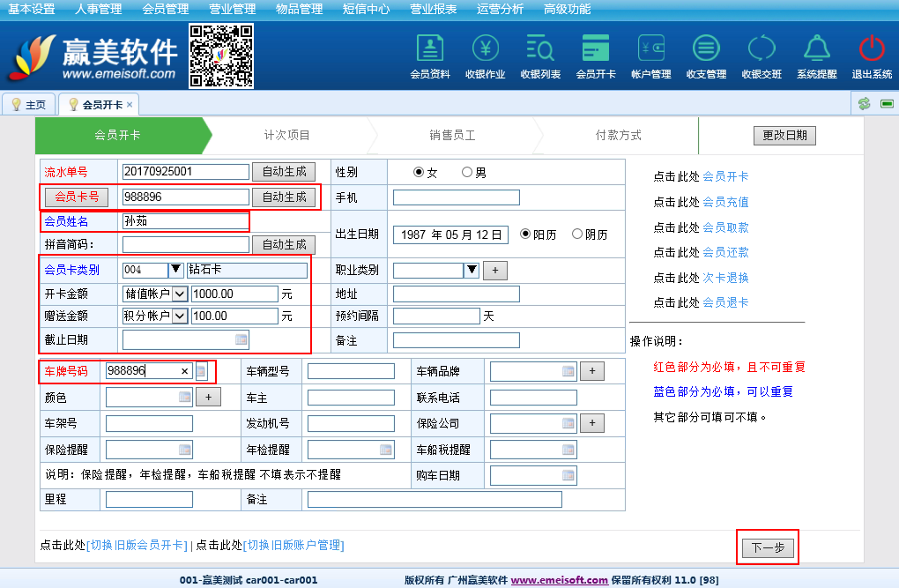
Task: Click the 收银作业 yen icon
Action: click(x=485, y=48)
